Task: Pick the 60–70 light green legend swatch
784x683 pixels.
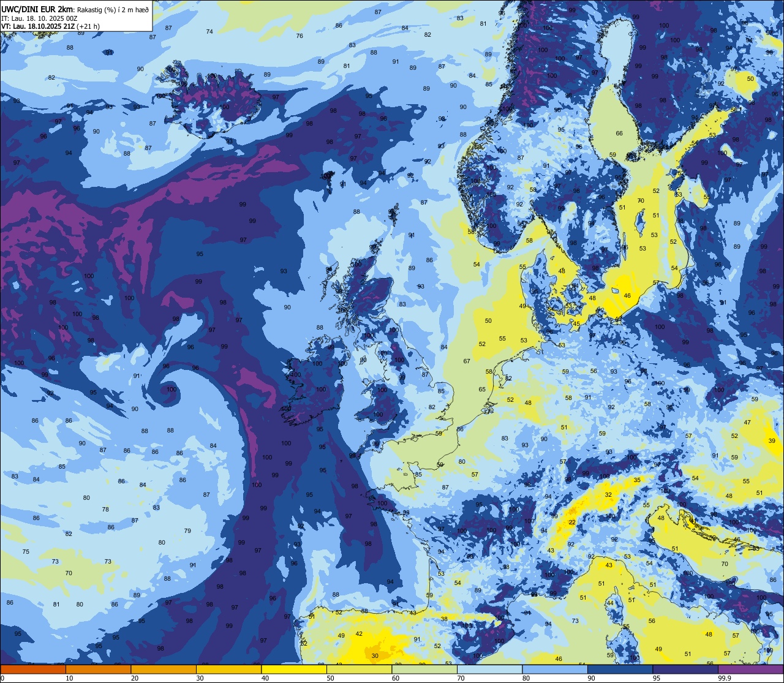Action: pos(424,669)
